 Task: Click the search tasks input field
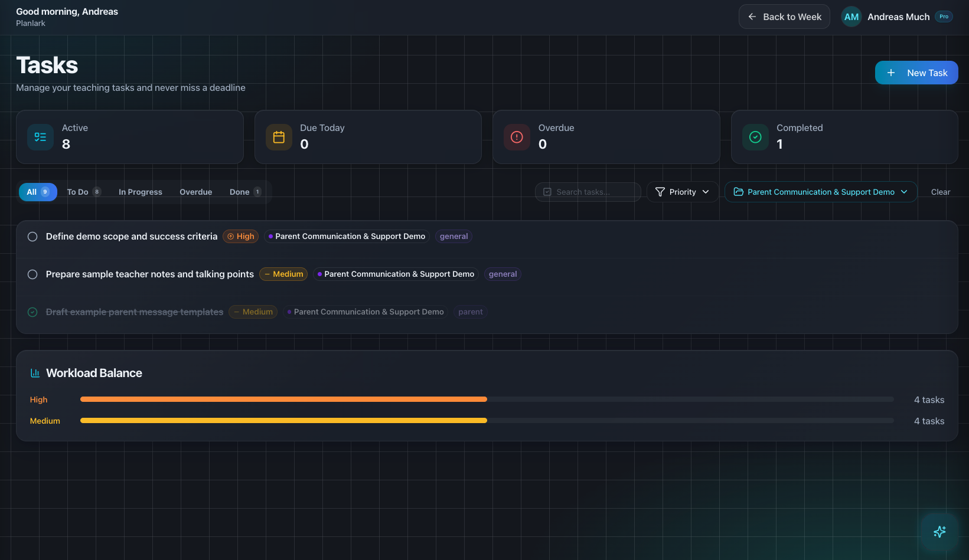(x=588, y=192)
